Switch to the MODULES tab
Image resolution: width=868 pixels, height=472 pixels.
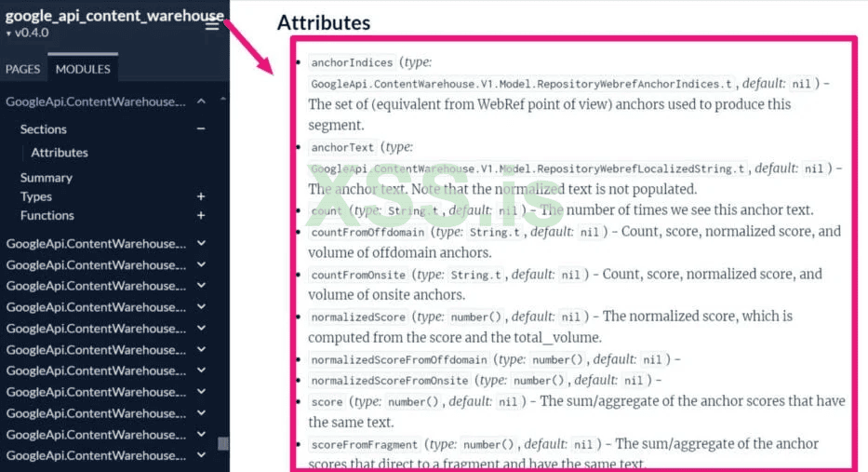tap(83, 69)
